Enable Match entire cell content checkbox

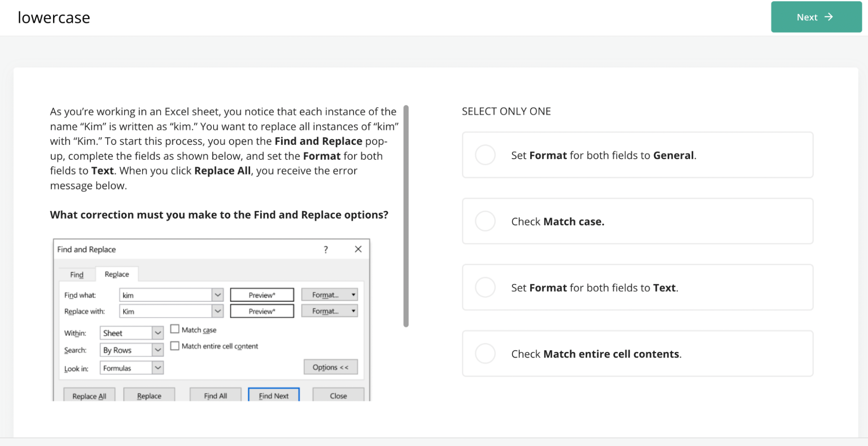[x=175, y=346]
